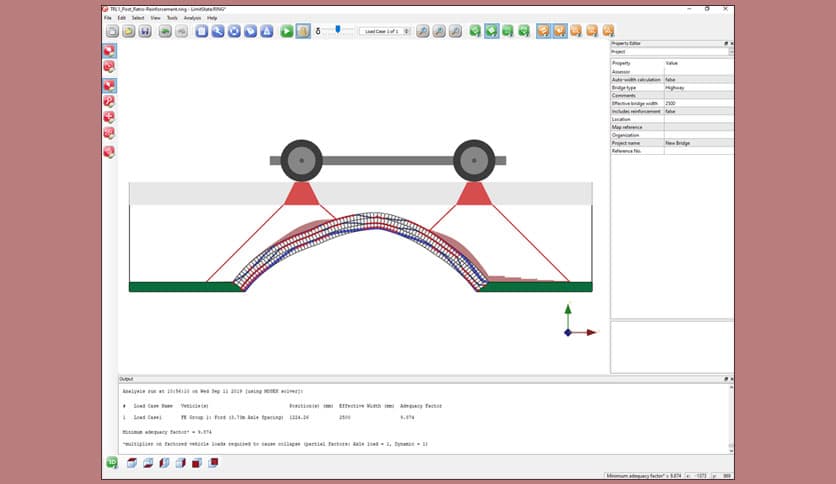
Task: Click the fifth cube view icon in bottom toolbar
Action: point(197,463)
